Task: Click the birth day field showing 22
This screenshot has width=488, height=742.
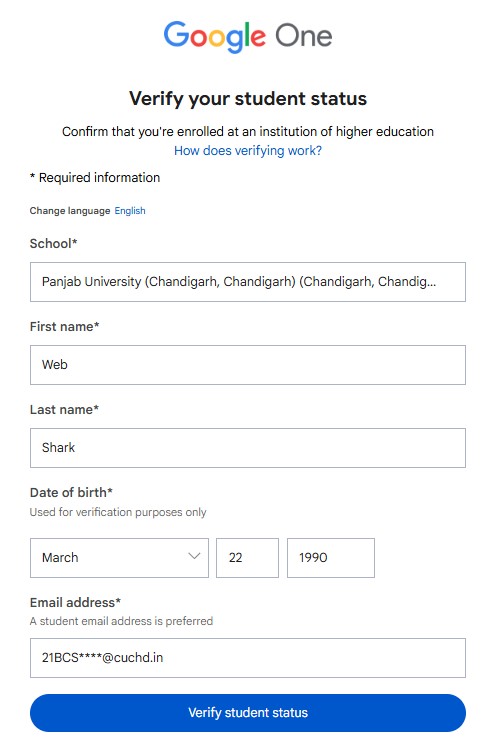Action: point(247,557)
